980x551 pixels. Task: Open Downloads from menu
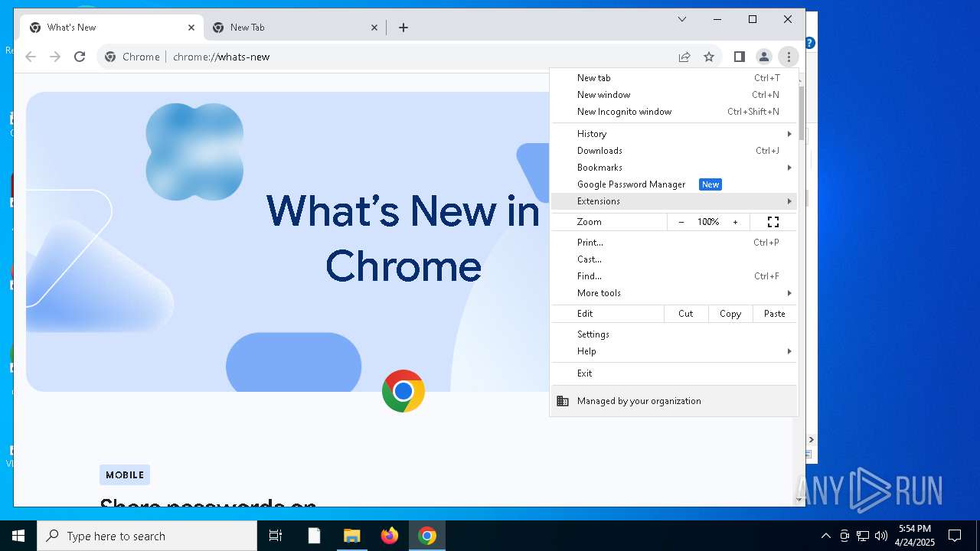[674, 151]
